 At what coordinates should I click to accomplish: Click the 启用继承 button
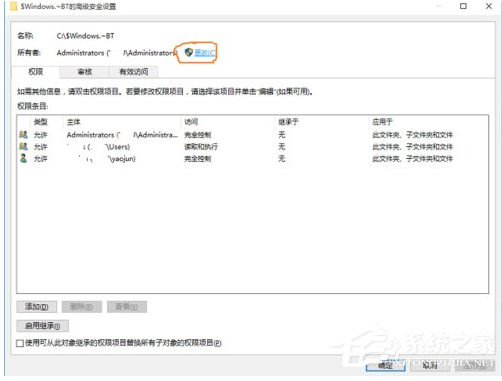pyautogui.click(x=43, y=326)
